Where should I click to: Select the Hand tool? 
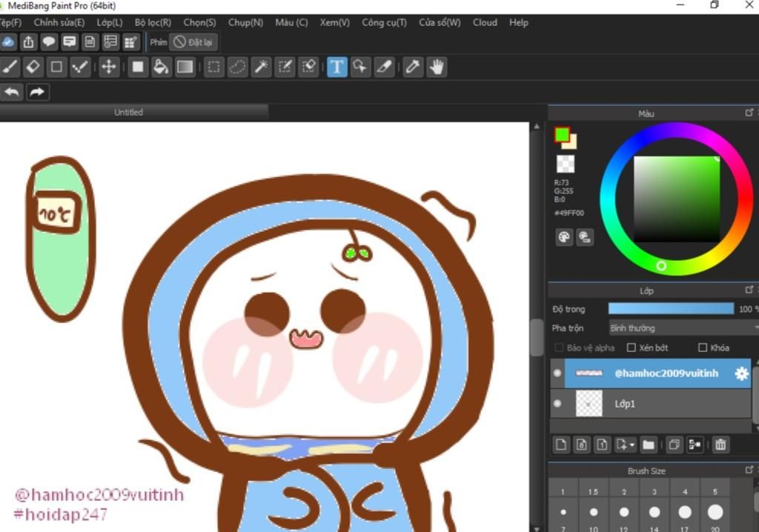pyautogui.click(x=437, y=67)
